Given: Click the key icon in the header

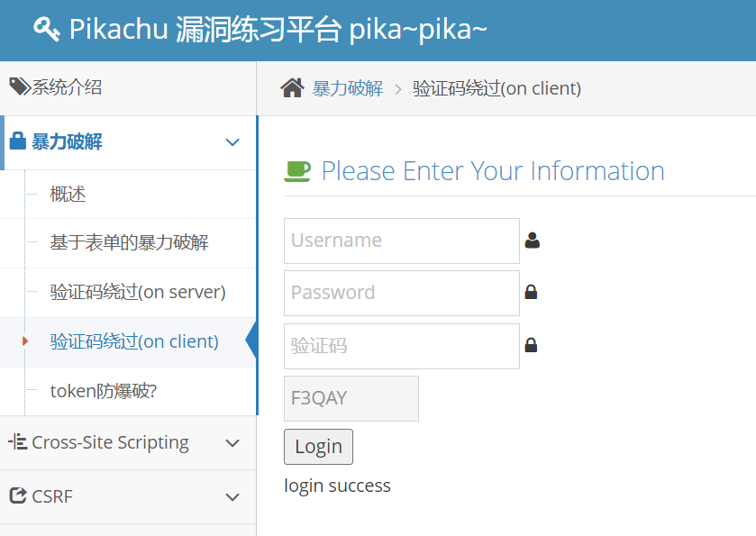Looking at the screenshot, I should coord(46,30).
